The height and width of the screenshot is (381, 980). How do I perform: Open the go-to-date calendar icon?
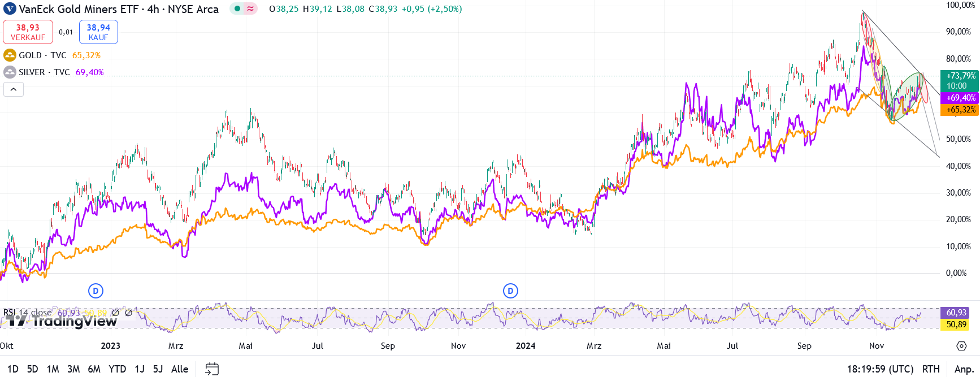212,369
